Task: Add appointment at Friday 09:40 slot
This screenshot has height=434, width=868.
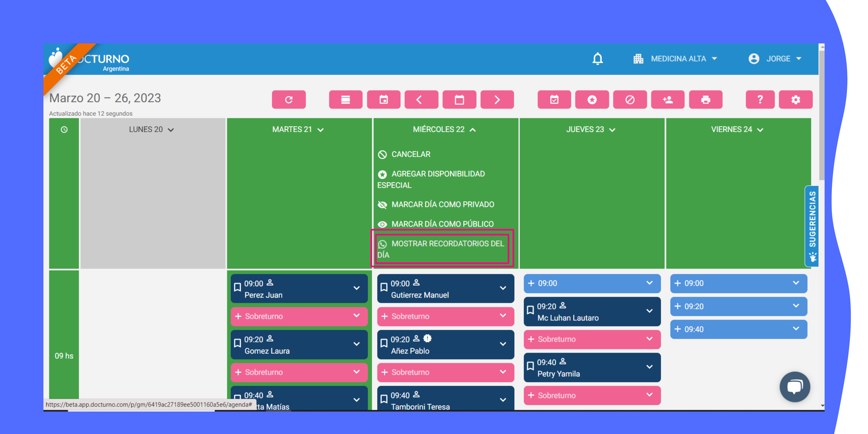Action: click(739, 329)
